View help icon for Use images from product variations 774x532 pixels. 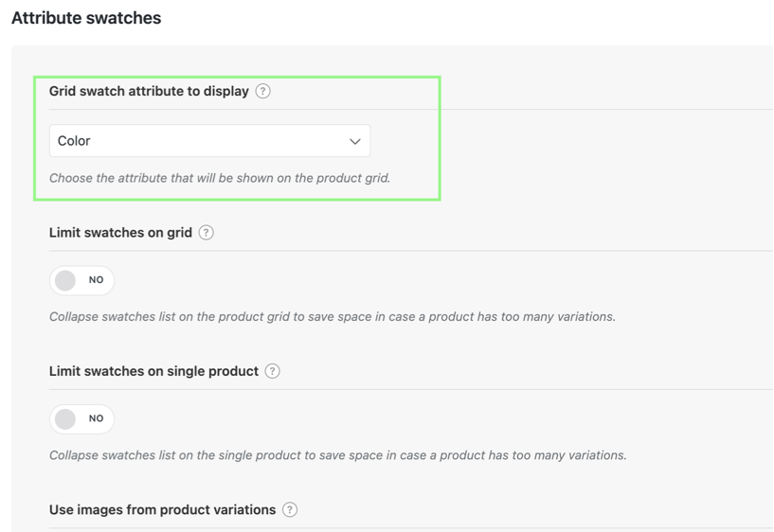pyautogui.click(x=290, y=510)
